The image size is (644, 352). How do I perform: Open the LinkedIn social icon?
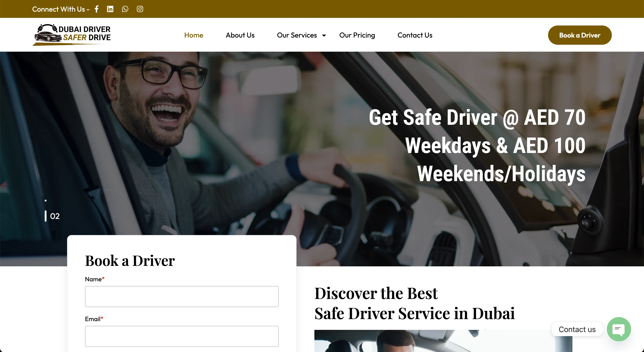coord(110,9)
